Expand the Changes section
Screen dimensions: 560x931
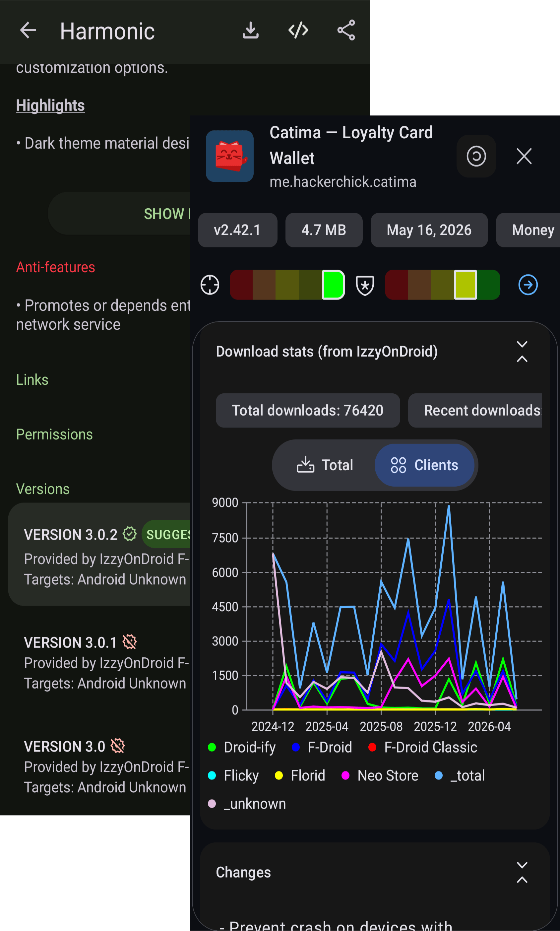tap(522, 872)
